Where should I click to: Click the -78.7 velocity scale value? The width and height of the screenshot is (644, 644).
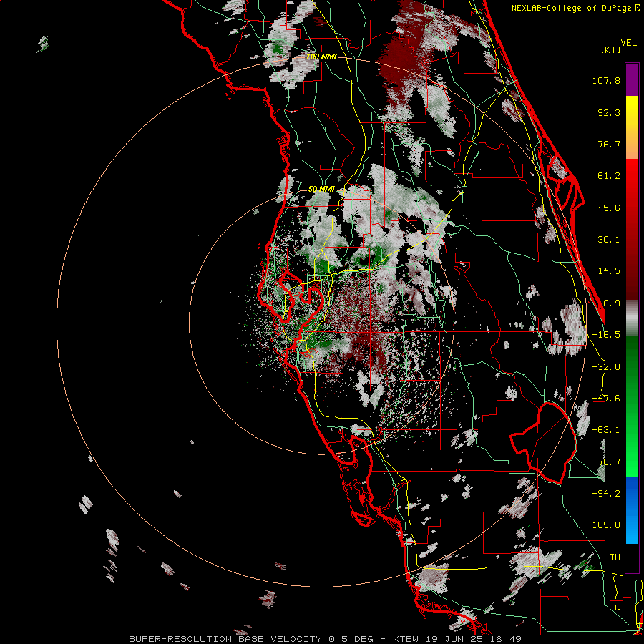606,462
